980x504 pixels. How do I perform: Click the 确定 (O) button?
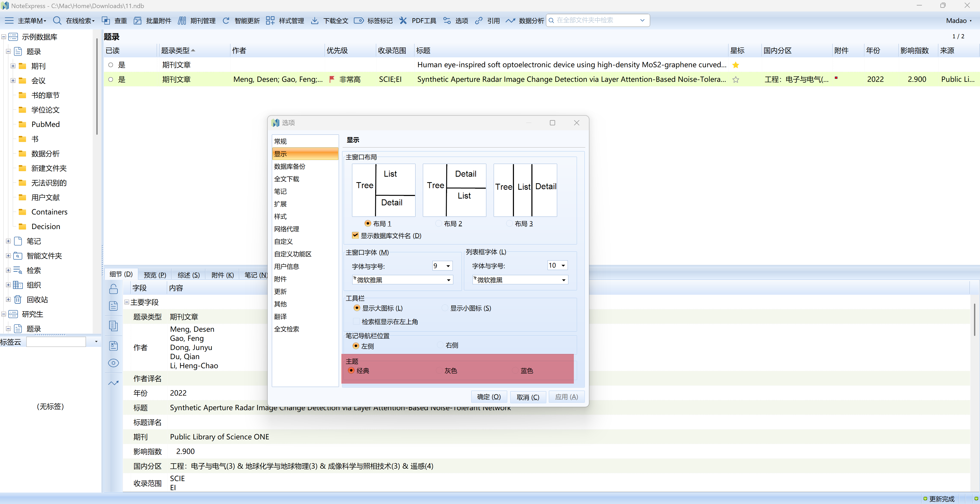[489, 397]
